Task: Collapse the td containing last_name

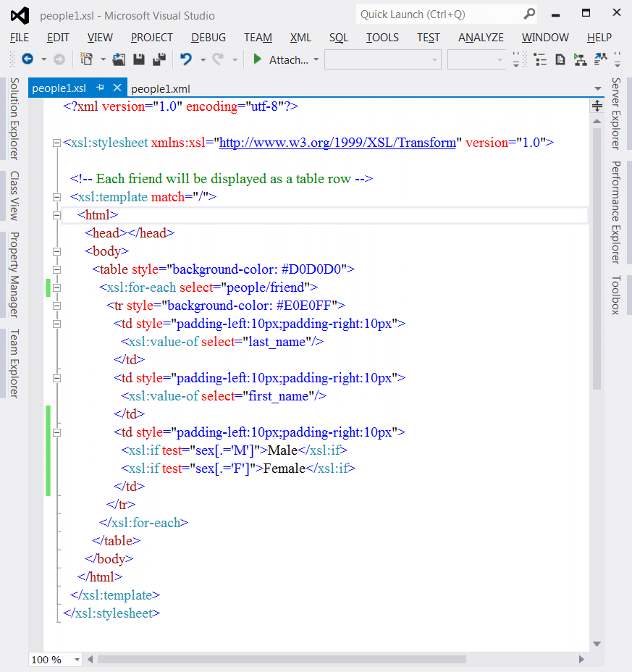Action: click(56, 324)
